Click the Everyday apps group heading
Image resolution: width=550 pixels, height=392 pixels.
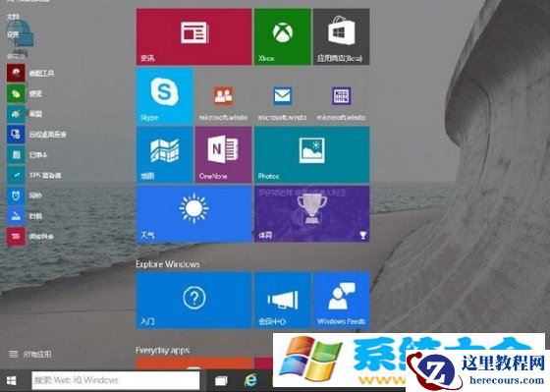click(162, 350)
